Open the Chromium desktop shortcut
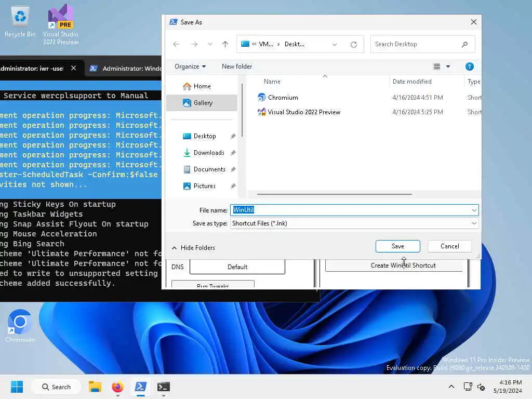The width and height of the screenshot is (532, 399). point(20,326)
